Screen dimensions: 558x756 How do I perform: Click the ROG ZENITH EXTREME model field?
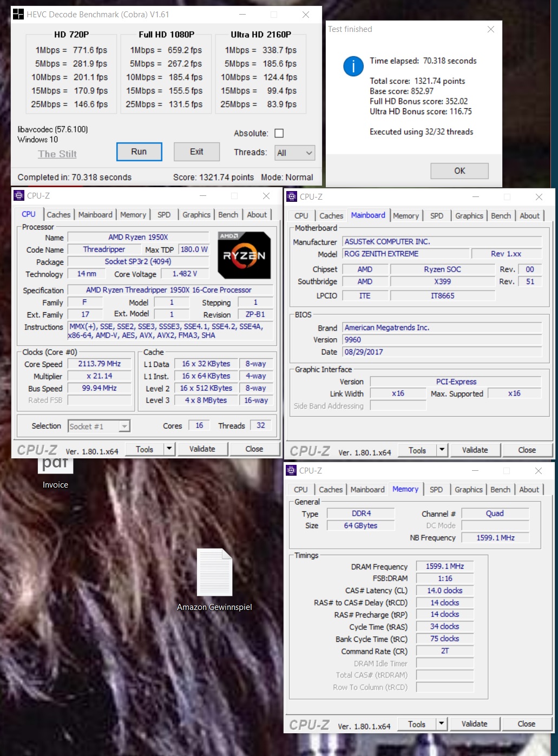click(406, 254)
